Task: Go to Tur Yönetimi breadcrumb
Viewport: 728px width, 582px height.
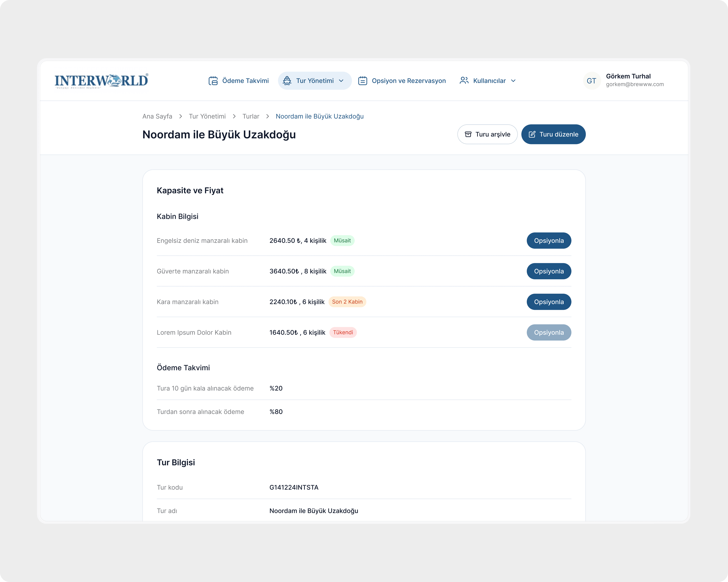Action: [207, 116]
